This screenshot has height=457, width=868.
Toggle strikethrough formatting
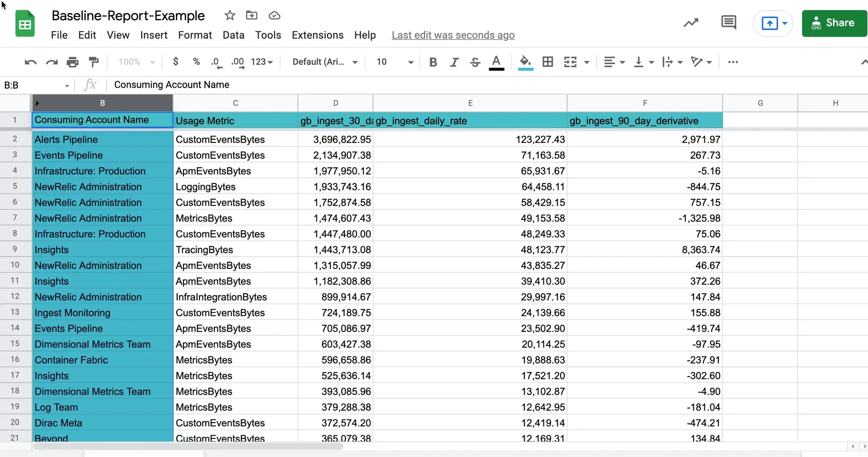click(x=475, y=62)
